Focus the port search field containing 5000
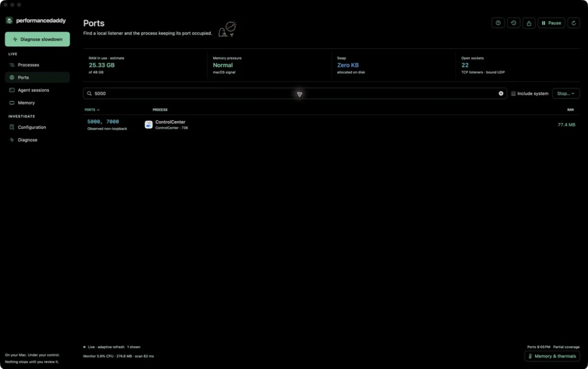The width and height of the screenshot is (588, 369). 295,93
